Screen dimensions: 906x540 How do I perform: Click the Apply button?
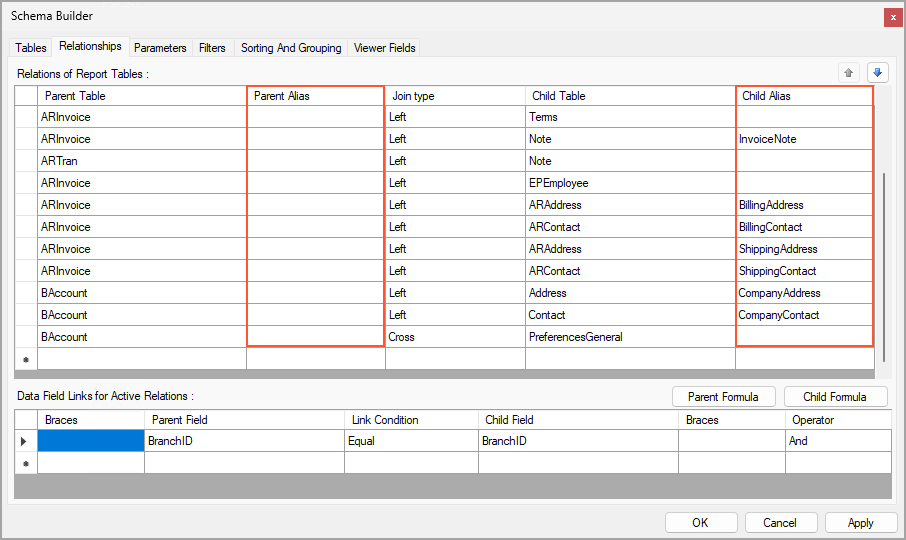tap(860, 522)
